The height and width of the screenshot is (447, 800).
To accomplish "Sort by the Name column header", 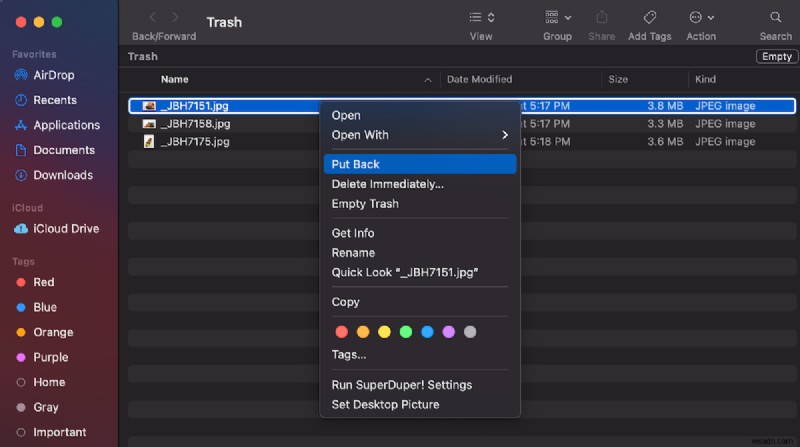I will (x=174, y=80).
